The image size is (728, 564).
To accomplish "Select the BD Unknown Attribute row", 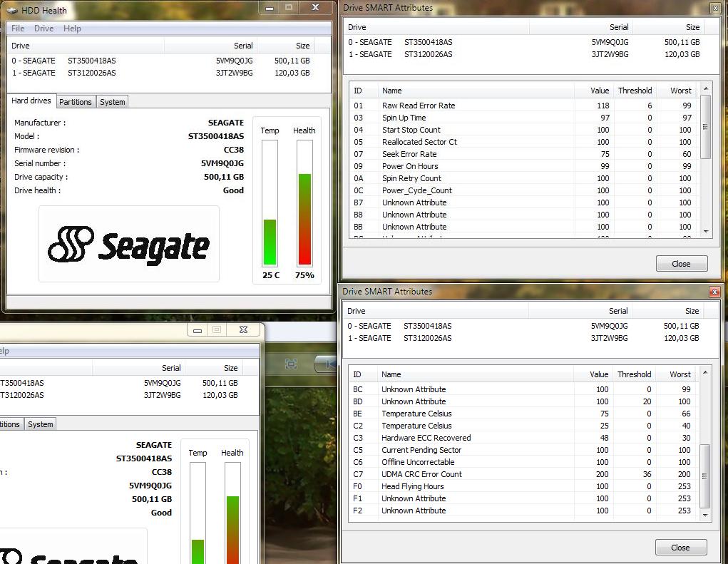I will click(x=523, y=401).
